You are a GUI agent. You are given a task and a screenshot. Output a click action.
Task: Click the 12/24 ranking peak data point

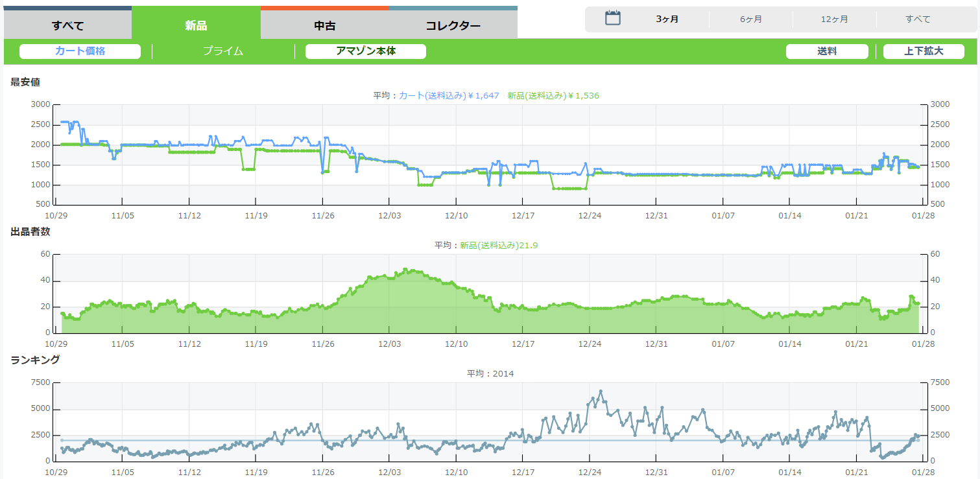pyautogui.click(x=601, y=391)
